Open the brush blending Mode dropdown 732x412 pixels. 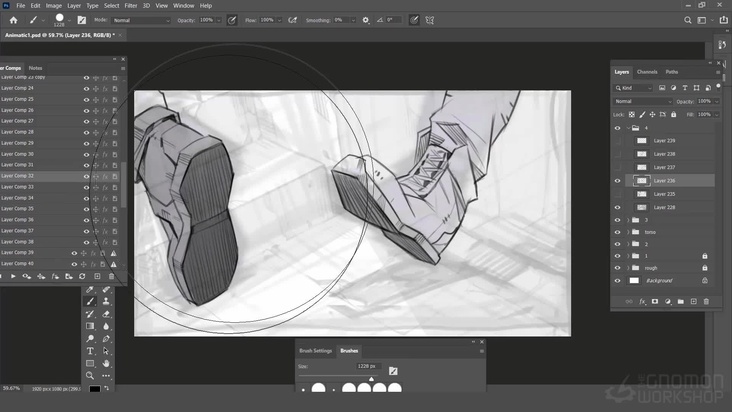click(140, 20)
